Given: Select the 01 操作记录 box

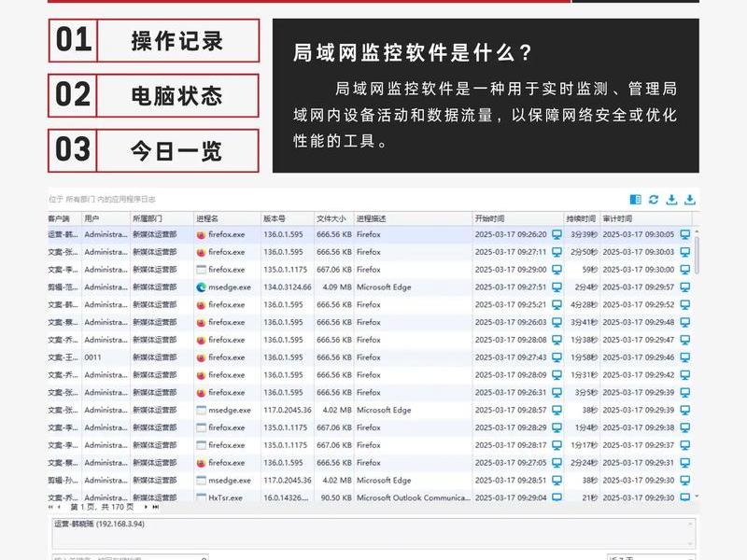Looking at the screenshot, I should tap(154, 40).
